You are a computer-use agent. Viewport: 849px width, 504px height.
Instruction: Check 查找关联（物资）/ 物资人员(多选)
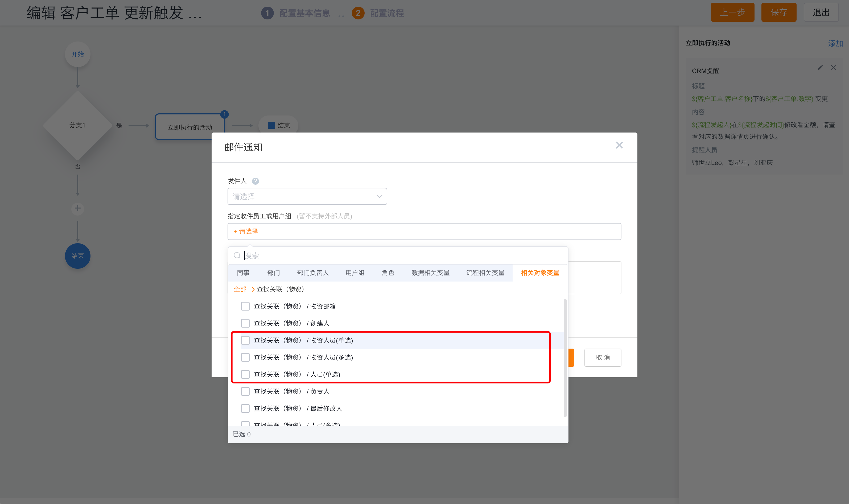point(245,357)
